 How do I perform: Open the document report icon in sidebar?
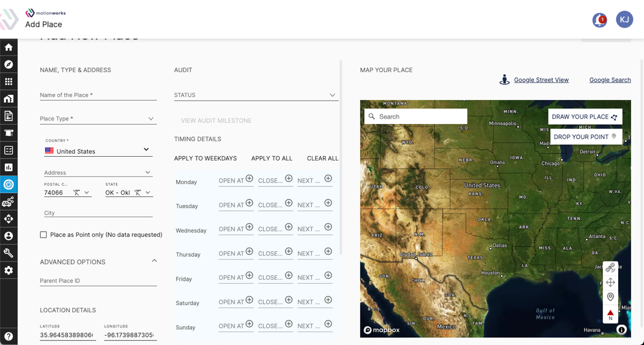pyautogui.click(x=9, y=116)
